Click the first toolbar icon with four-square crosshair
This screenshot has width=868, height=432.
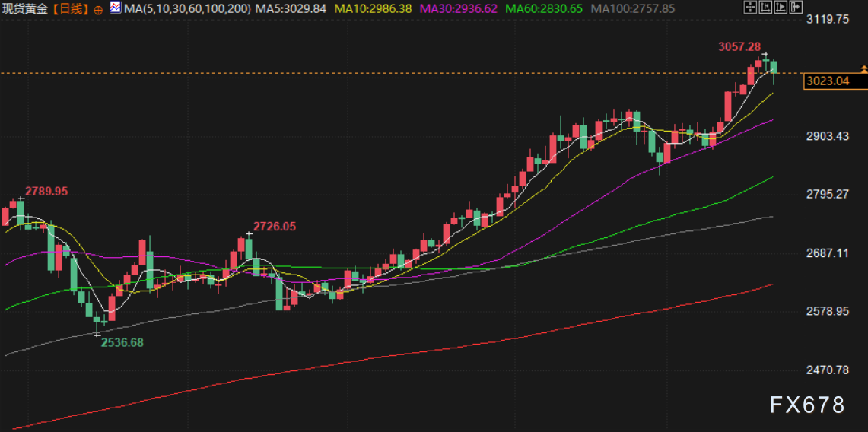749,8
